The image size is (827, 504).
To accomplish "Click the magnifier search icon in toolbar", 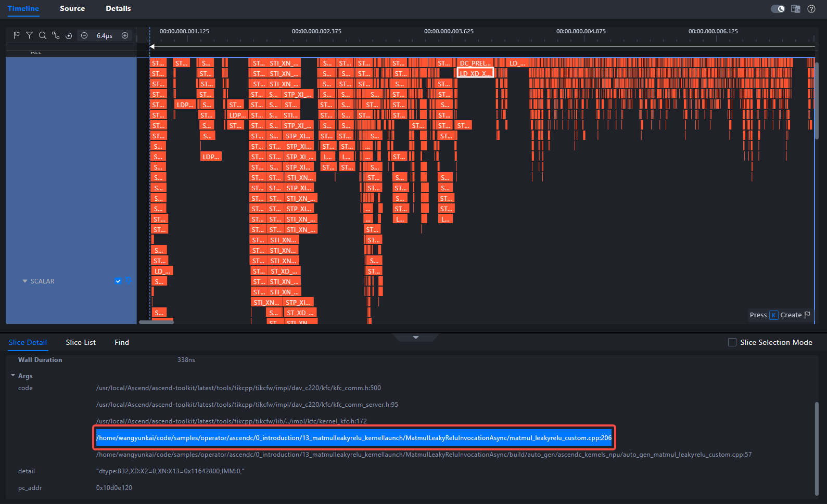I will (43, 35).
